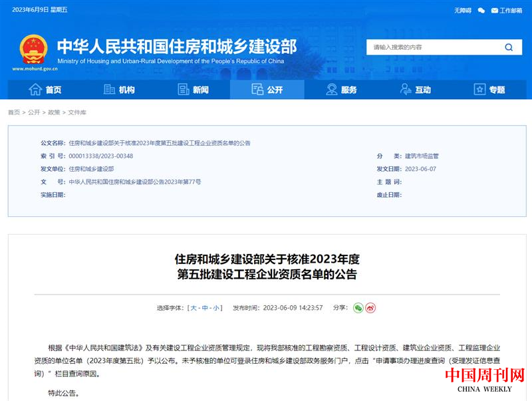The height and width of the screenshot is (401, 532).
Task: Click the national emblem logo
Action: pos(33,51)
